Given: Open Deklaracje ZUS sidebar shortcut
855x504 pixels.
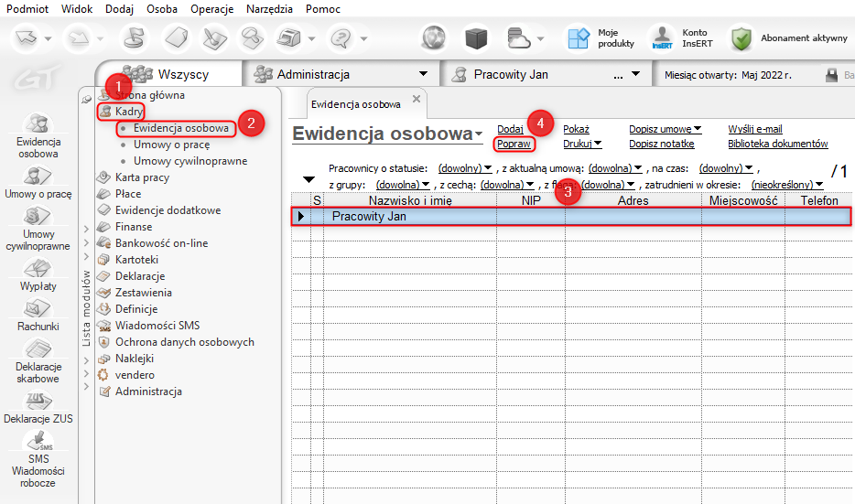Looking at the screenshot, I should (x=38, y=408).
